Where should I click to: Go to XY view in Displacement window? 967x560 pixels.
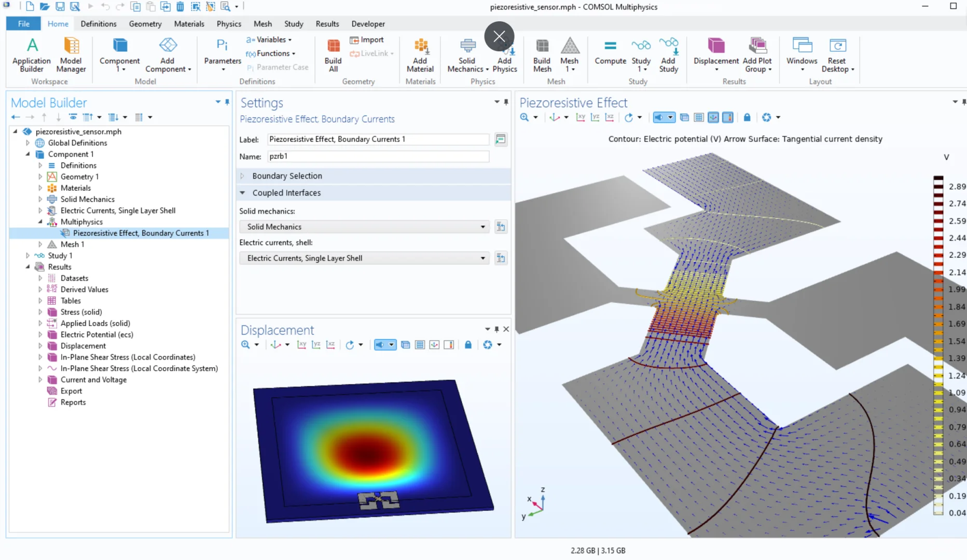point(301,345)
